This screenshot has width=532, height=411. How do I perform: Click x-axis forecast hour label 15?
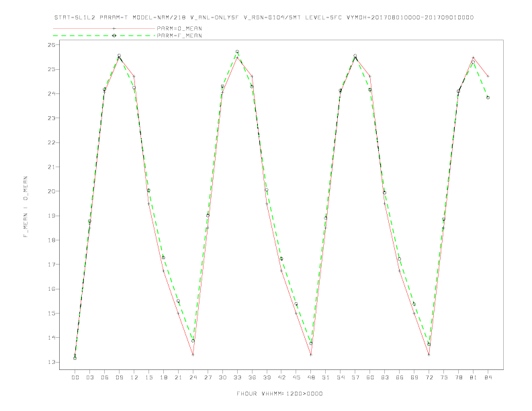[148, 377]
